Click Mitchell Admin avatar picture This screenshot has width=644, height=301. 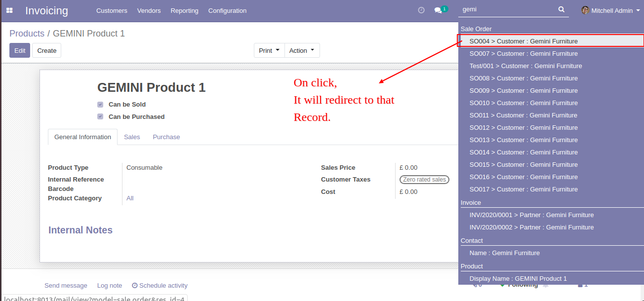point(585,10)
